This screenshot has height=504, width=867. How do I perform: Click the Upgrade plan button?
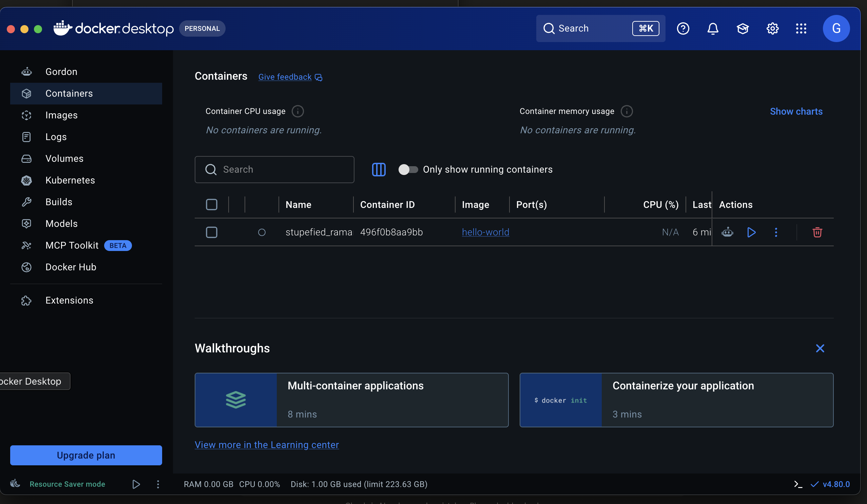pyautogui.click(x=86, y=455)
